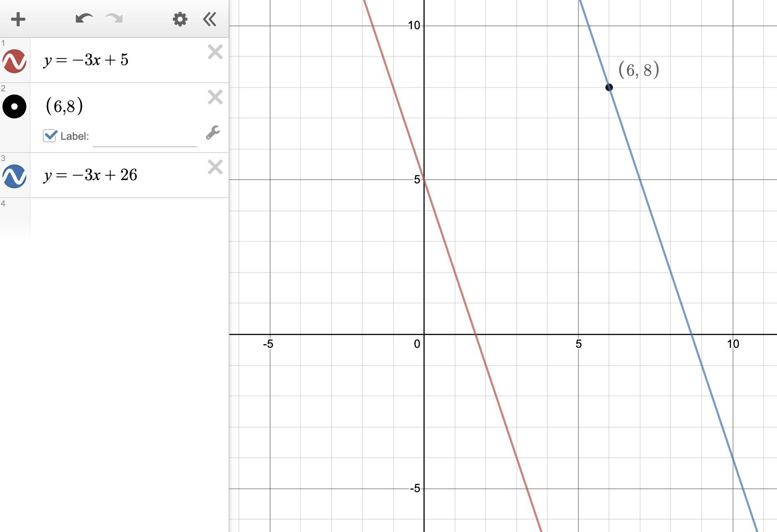Uncheck the Label checkbox
This screenshot has width=777, height=532.
50,136
